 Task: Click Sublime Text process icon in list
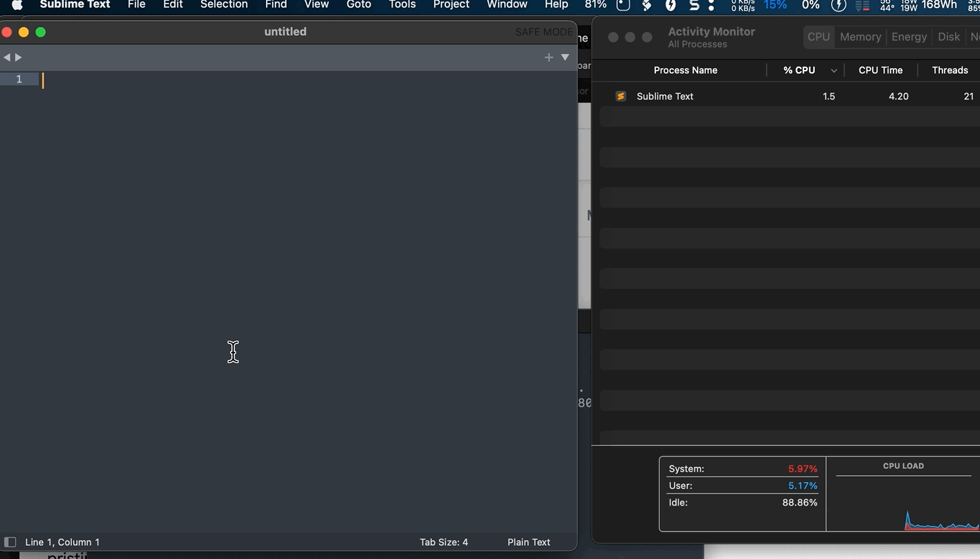coord(621,96)
